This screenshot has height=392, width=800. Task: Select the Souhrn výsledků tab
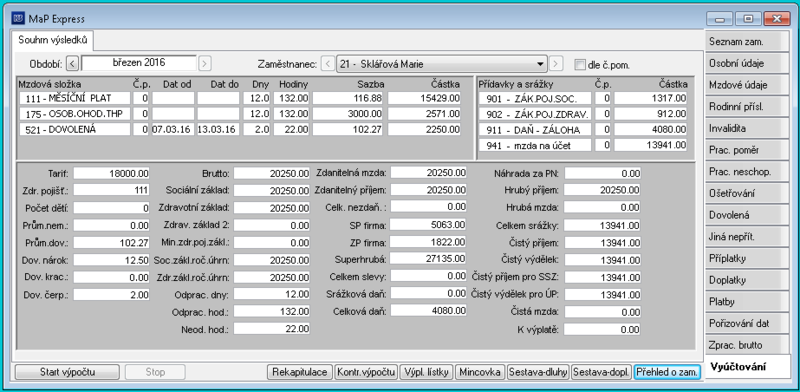53,40
